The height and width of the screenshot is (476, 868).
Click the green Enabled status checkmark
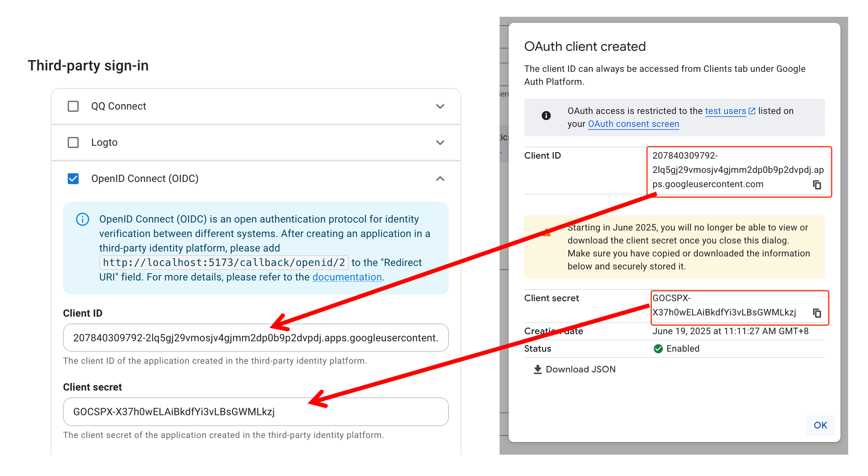pyautogui.click(x=658, y=348)
